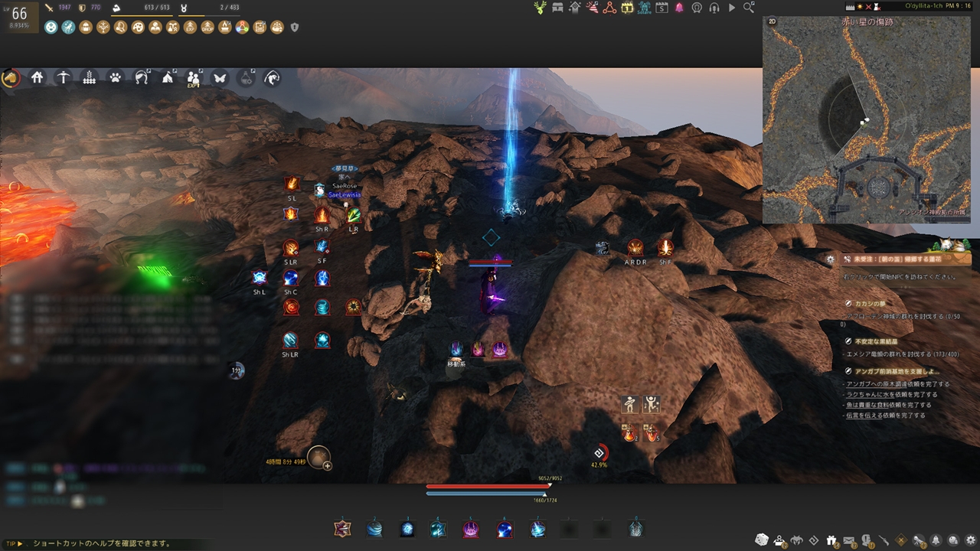This screenshot has width=980, height=551.
Task: Use the last hotbar slot 0 skill
Action: (635, 528)
